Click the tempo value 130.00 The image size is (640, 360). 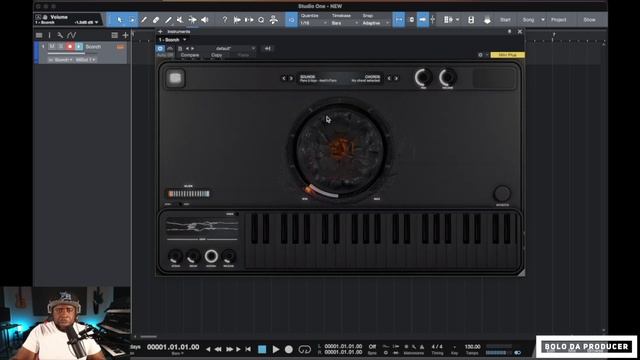[472, 347]
